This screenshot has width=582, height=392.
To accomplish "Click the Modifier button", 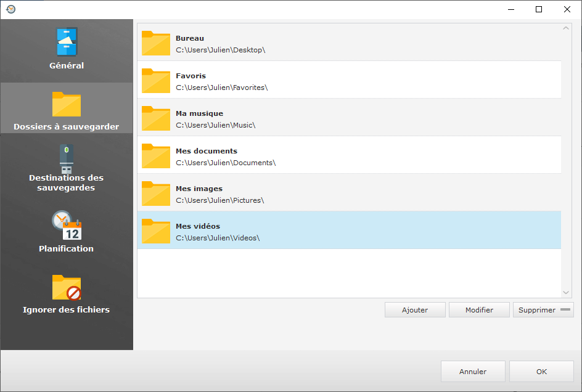I will click(479, 310).
